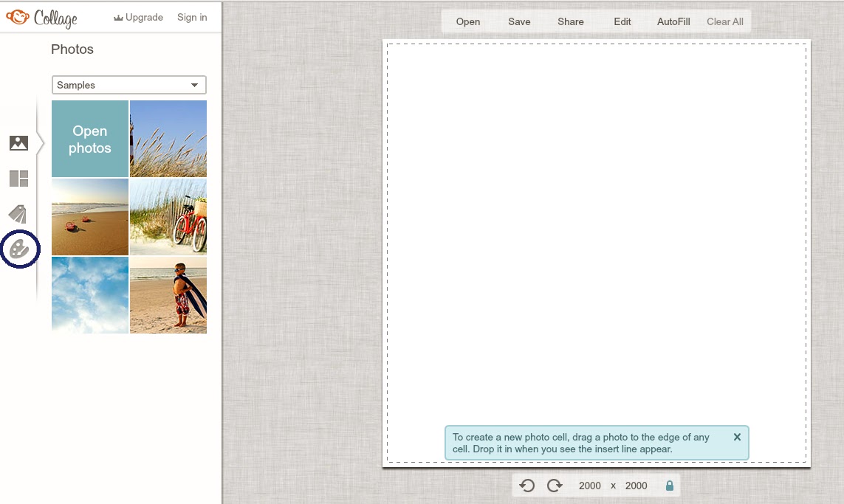Image resolution: width=844 pixels, height=504 pixels.
Task: Edit the 2000 width value field
Action: point(590,486)
